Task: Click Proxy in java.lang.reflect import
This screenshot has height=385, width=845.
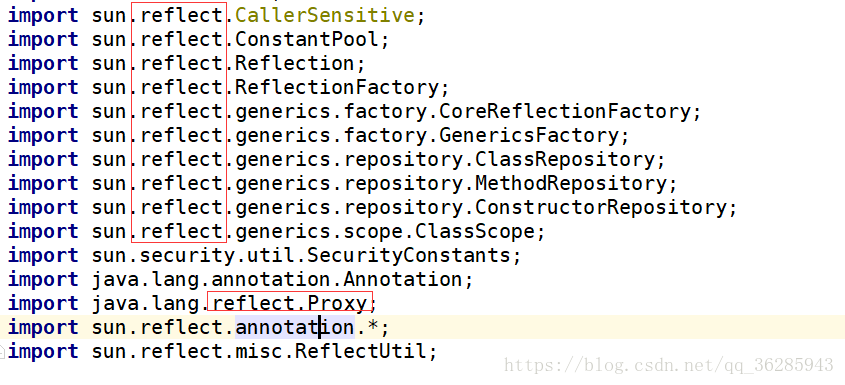Action: [337, 303]
